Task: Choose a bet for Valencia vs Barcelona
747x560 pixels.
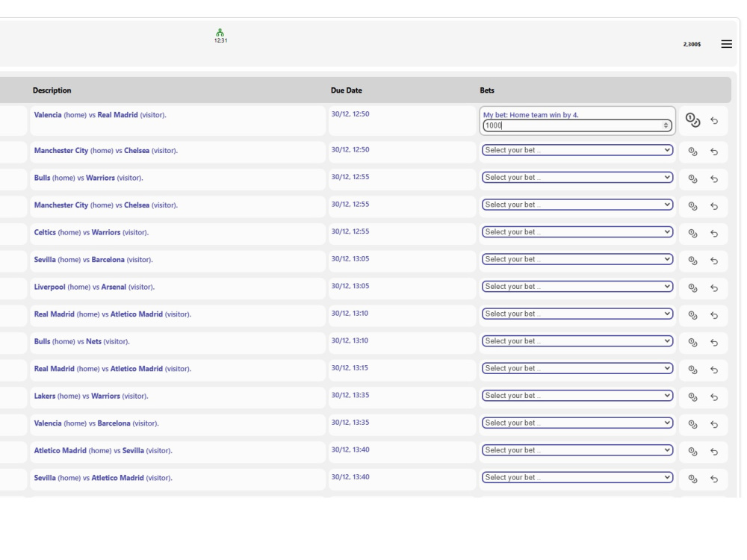Action: [x=577, y=423]
